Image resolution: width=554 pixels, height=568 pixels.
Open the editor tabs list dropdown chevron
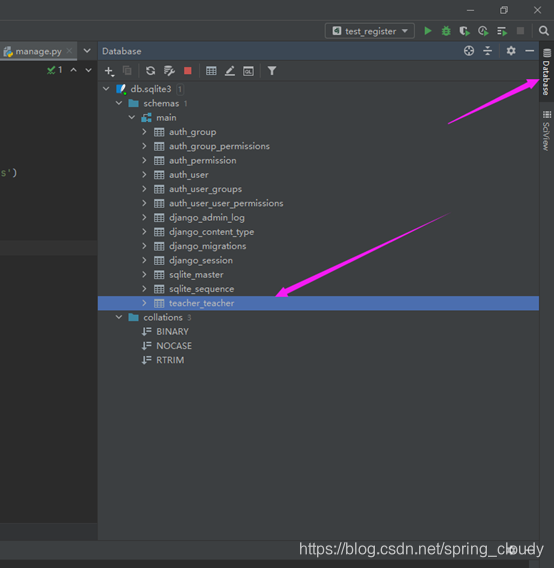point(87,51)
